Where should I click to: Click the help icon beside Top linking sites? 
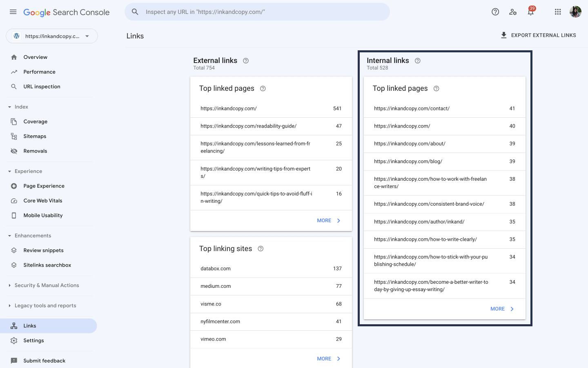[261, 249]
